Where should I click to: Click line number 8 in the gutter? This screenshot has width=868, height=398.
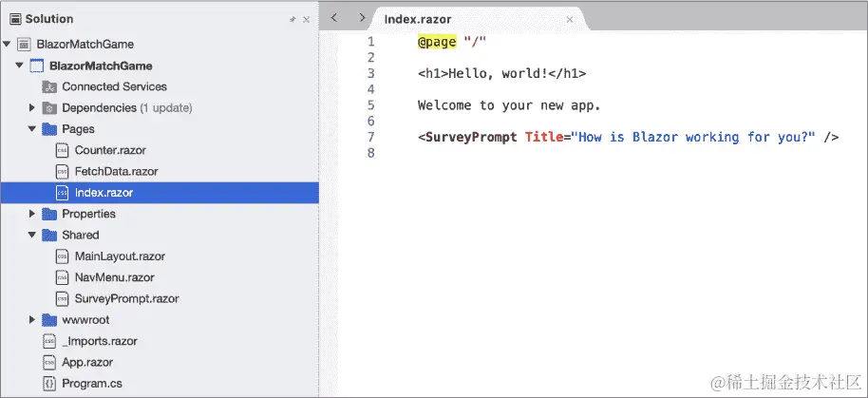(371, 153)
